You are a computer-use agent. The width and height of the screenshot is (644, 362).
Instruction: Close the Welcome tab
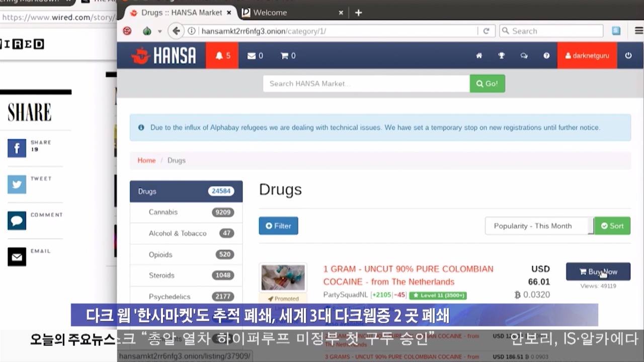tap(341, 13)
